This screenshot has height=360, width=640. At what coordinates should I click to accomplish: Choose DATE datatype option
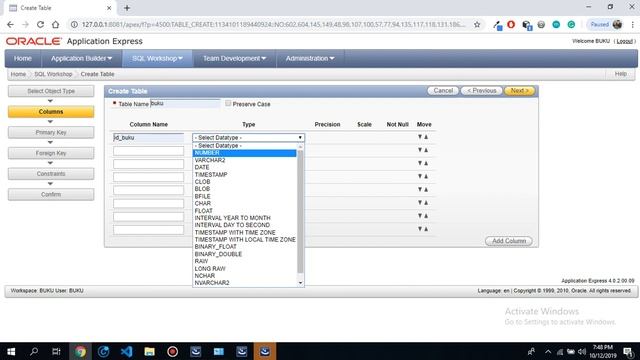pyautogui.click(x=244, y=167)
